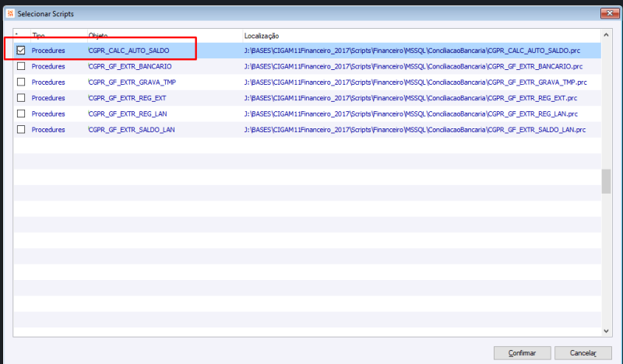Viewport: 623px width, 364px height.
Task: Click the path ending CGPR_GF_EXTR_REG_EXT.prc
Action: click(410, 98)
